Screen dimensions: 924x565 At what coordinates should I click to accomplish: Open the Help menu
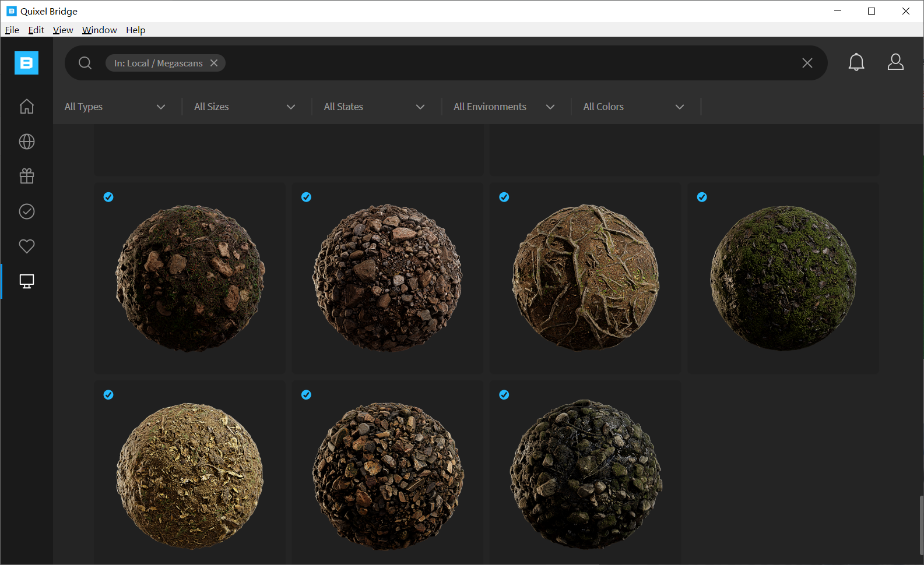tap(136, 30)
